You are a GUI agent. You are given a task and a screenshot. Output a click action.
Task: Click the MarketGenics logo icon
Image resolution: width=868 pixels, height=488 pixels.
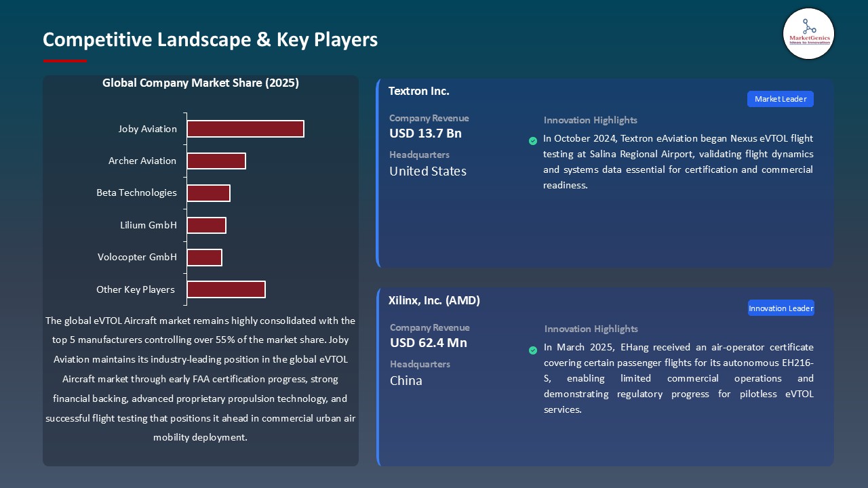tap(808, 33)
